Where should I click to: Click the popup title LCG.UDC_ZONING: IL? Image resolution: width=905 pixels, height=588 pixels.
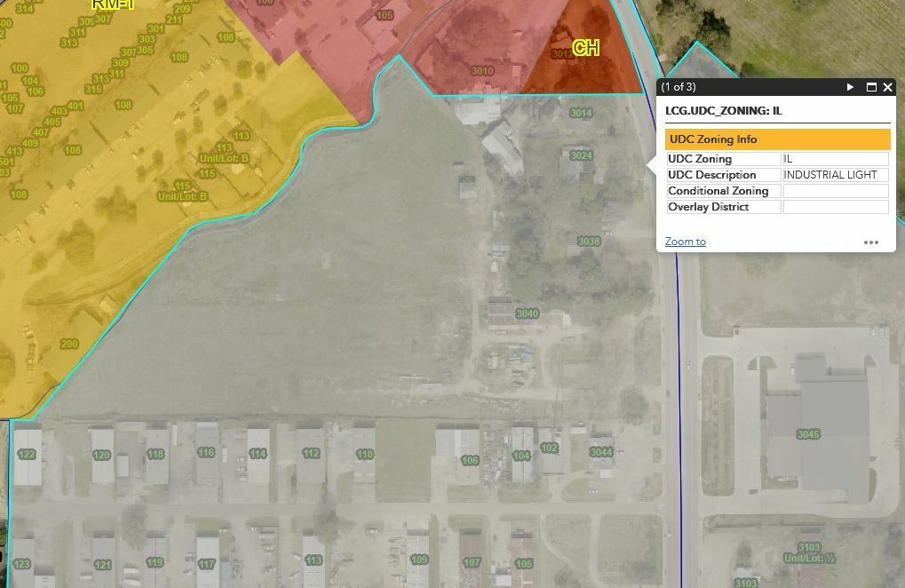[723, 111]
